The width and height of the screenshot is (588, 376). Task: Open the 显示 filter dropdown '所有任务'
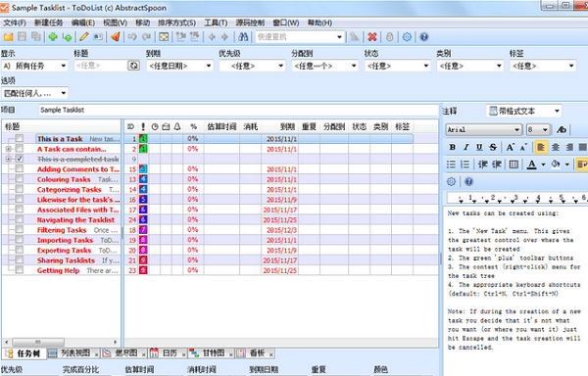[x=34, y=66]
